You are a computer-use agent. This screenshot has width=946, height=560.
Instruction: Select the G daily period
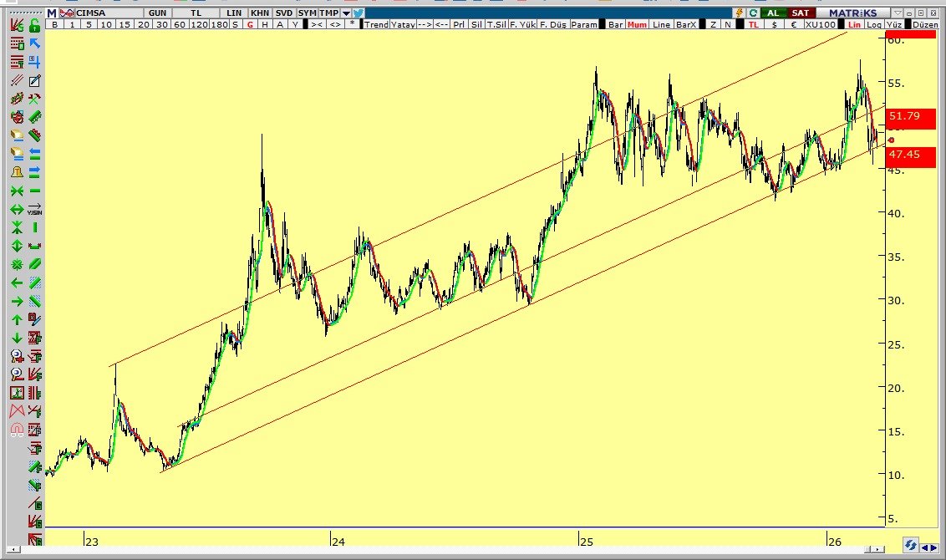[250, 24]
